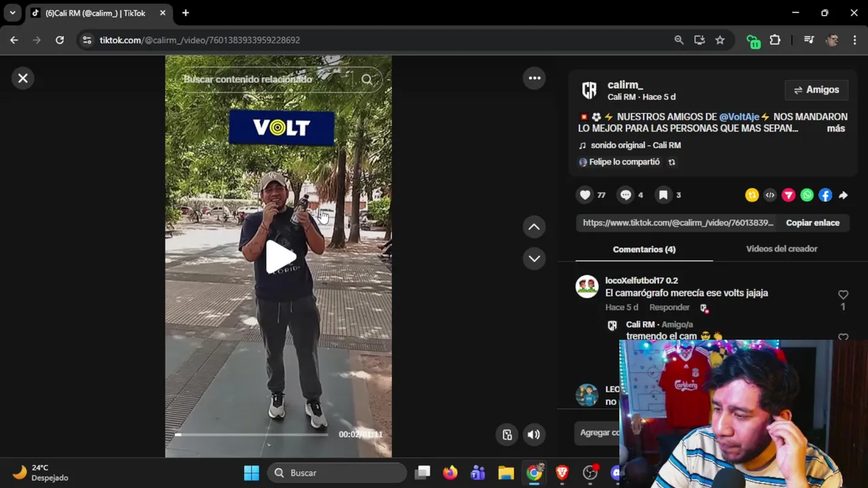Open File Explorer from the taskbar
The height and width of the screenshot is (488, 868).
[506, 473]
